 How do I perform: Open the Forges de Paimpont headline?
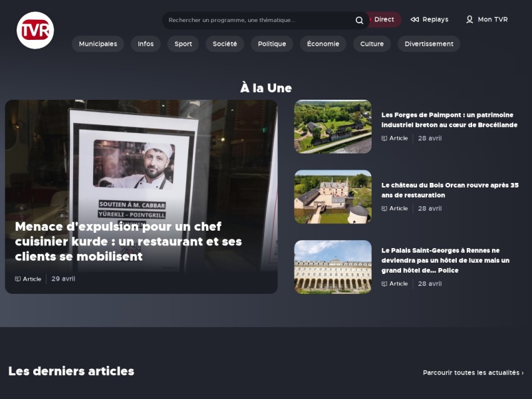click(450, 120)
